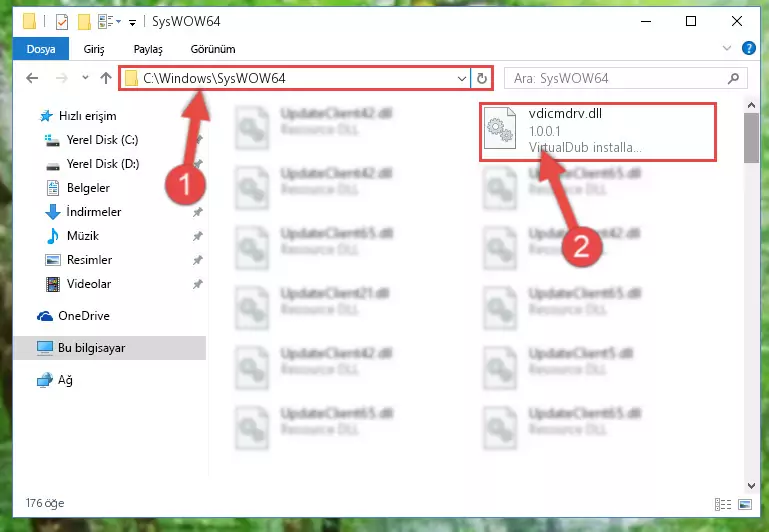Select OneDrive in navigation pane
Image resolution: width=769 pixels, height=532 pixels.
(x=83, y=316)
